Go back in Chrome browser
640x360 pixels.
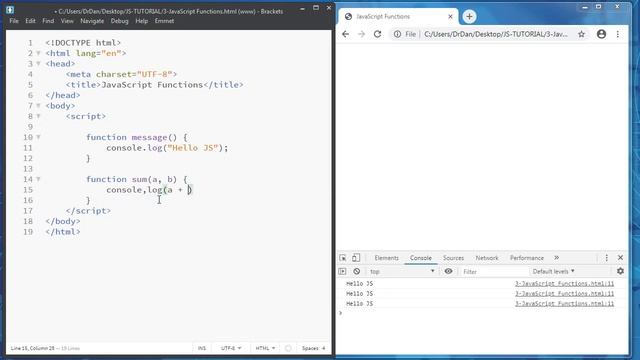click(x=345, y=34)
